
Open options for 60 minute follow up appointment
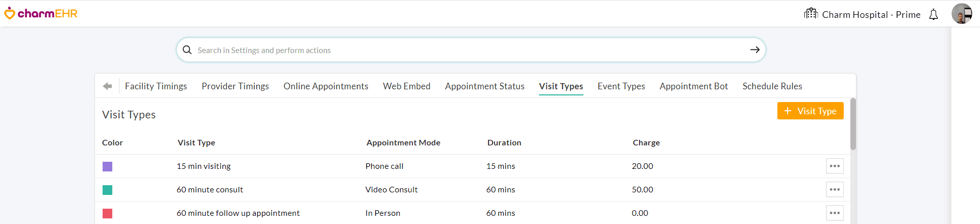(835, 213)
